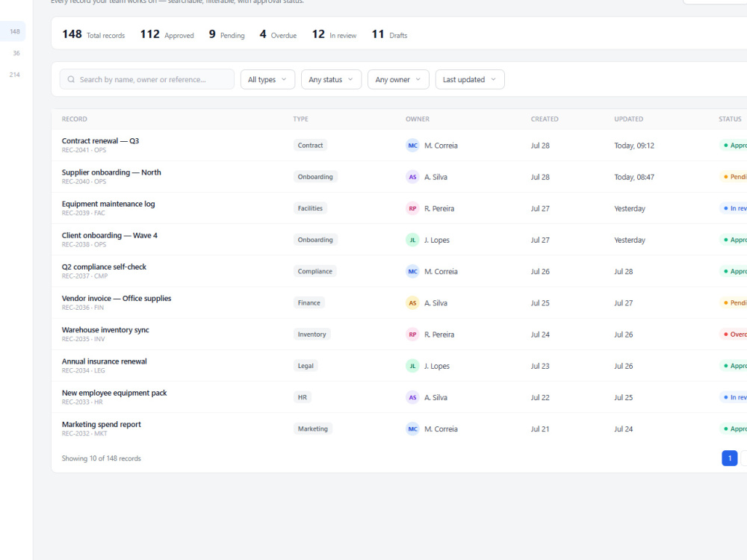Screen dimensions: 747x560
Task: Filter by 112 Approved stat
Action: coord(167,35)
